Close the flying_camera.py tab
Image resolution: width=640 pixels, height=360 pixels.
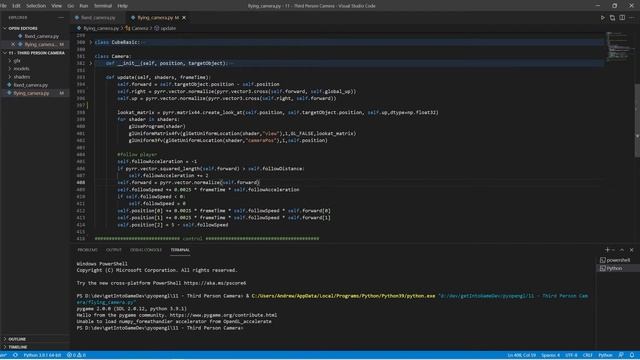(x=184, y=18)
